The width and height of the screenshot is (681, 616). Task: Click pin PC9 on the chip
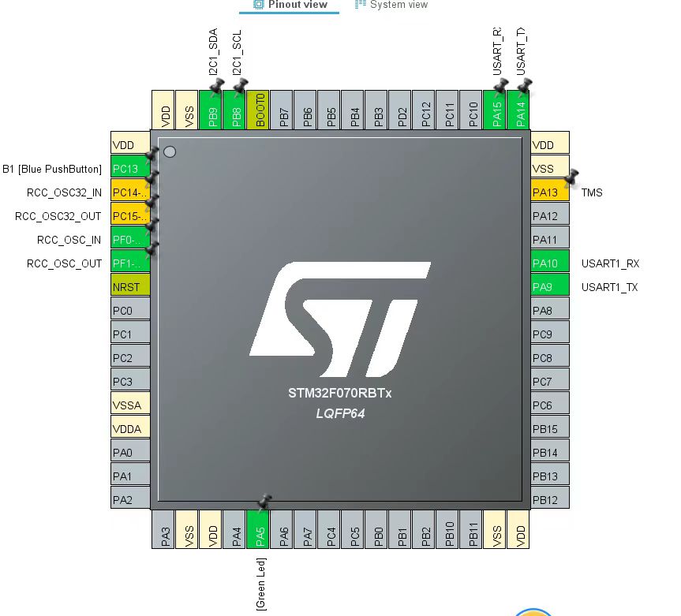pos(550,332)
